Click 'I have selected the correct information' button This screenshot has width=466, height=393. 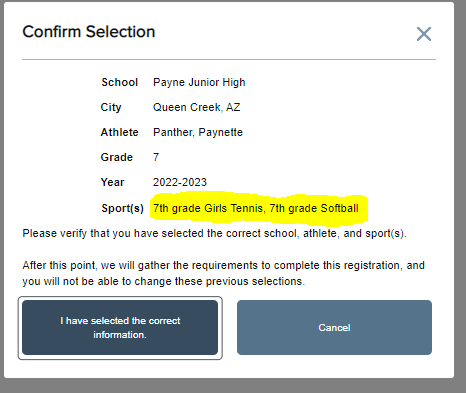tap(120, 328)
